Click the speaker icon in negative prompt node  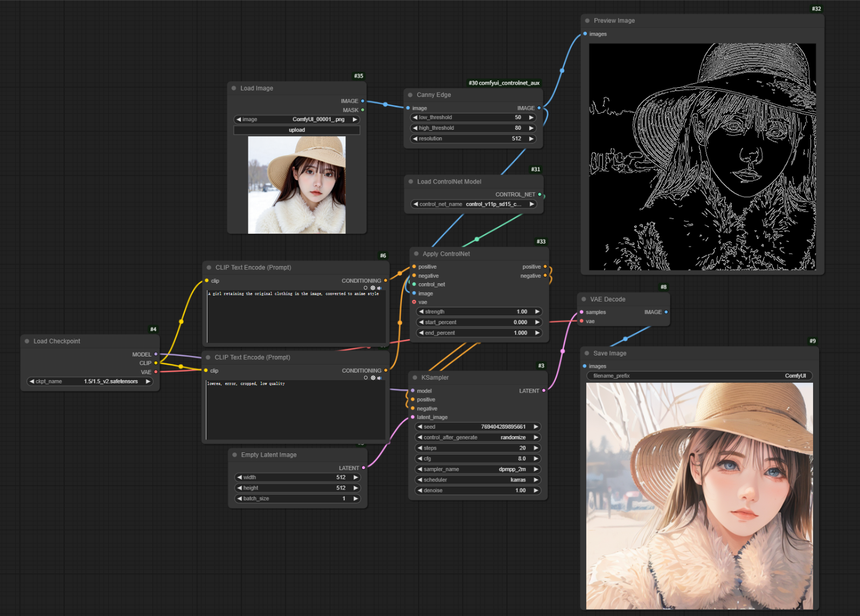point(379,378)
